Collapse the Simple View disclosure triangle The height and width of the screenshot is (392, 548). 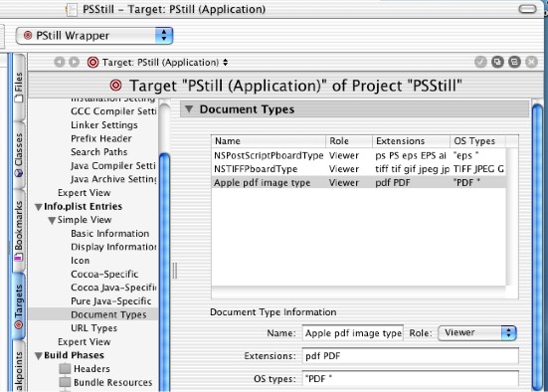click(x=52, y=221)
